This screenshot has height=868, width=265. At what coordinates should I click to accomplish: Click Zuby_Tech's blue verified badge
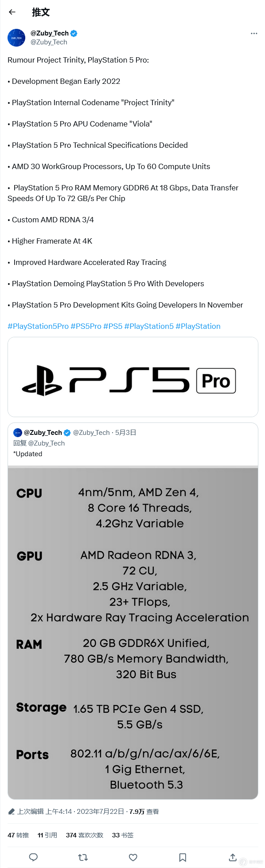pos(73,33)
